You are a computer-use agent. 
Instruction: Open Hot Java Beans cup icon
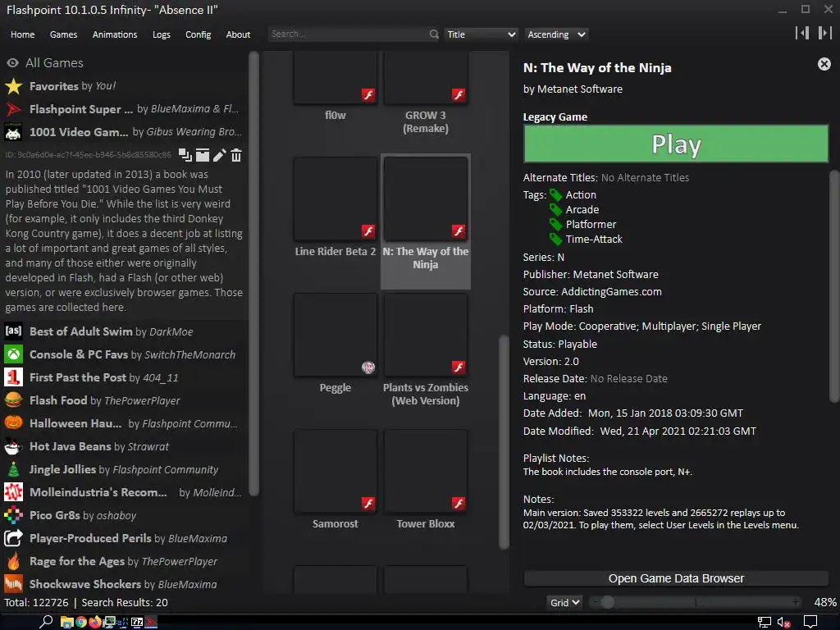13,446
